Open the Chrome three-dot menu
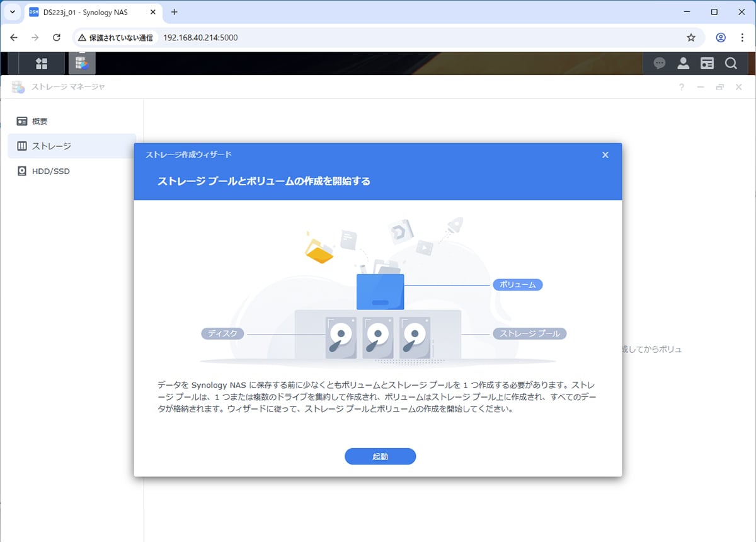This screenshot has height=542, width=756. (x=742, y=38)
